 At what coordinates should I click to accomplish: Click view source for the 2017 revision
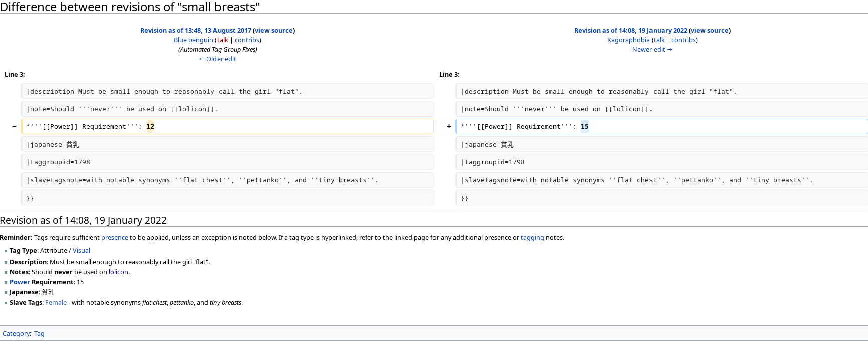pos(273,31)
